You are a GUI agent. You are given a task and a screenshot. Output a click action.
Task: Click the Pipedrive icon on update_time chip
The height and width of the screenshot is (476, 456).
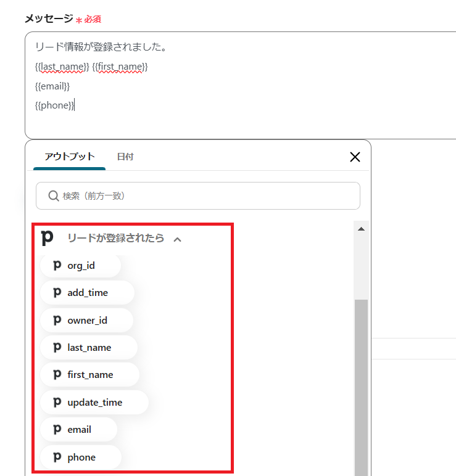(57, 402)
